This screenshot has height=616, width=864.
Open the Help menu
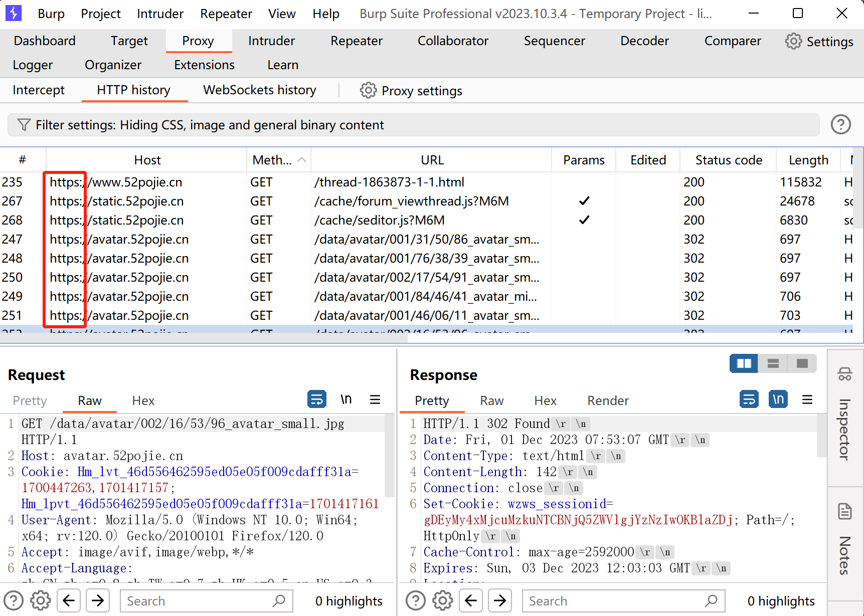(326, 14)
